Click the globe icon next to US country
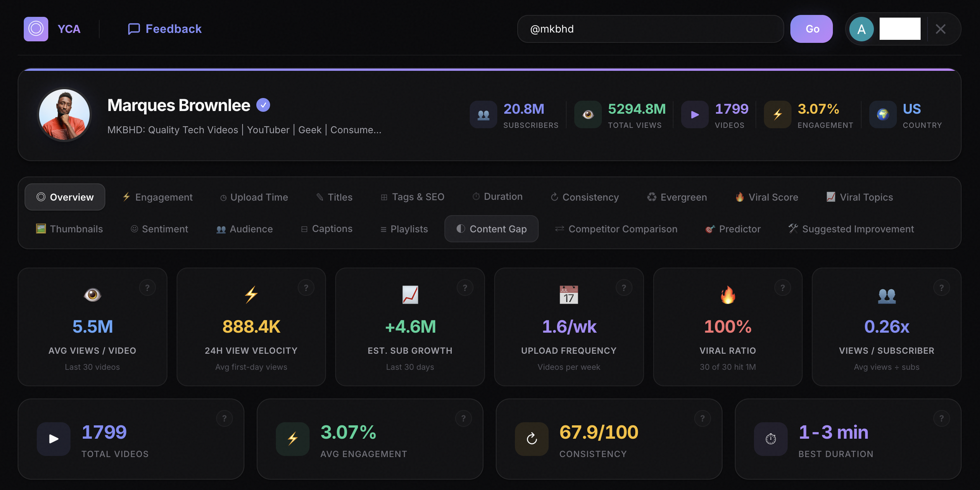Screen dimensions: 980x490 pyautogui.click(x=883, y=114)
